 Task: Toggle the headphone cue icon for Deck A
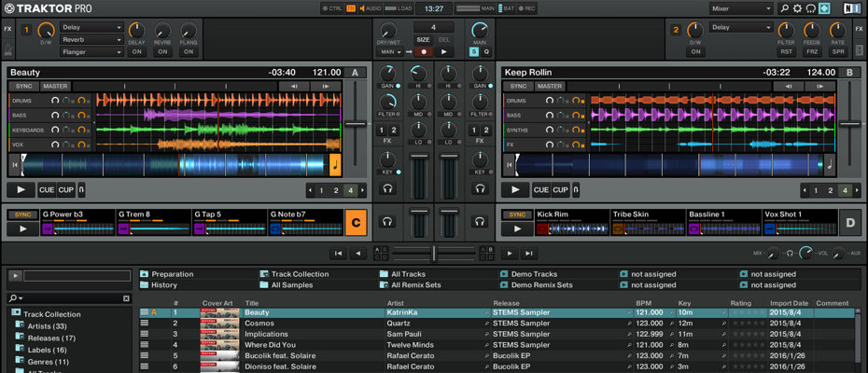(x=387, y=189)
